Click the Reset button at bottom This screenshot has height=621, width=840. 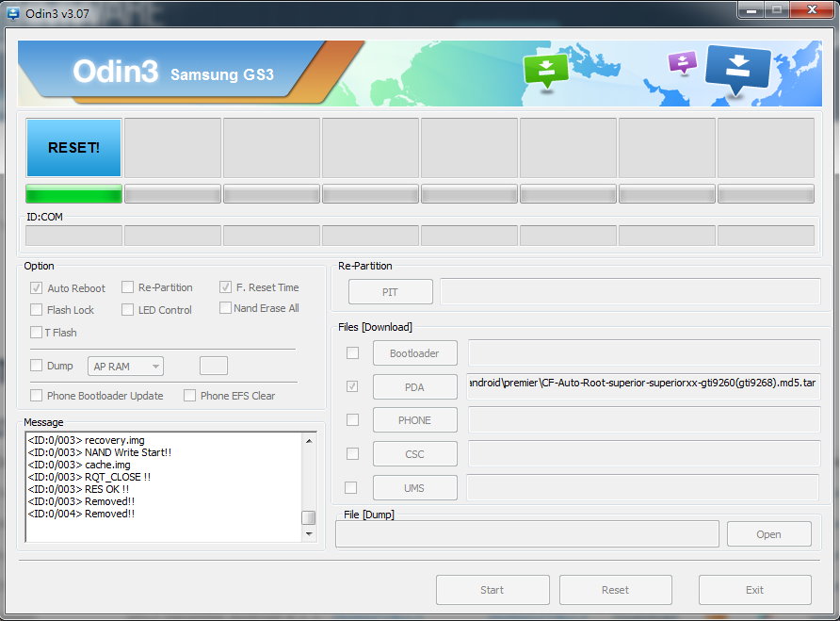coord(616,590)
